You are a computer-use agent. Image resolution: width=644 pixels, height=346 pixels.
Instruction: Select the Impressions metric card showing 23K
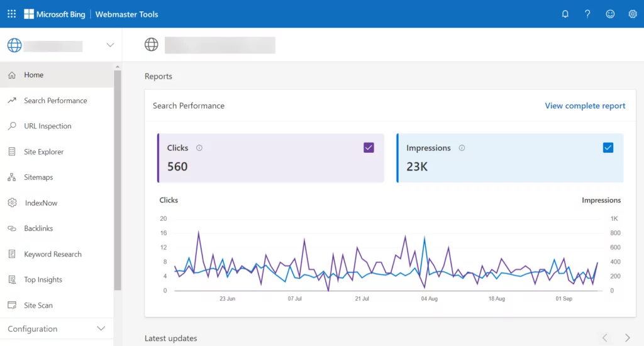pos(510,158)
